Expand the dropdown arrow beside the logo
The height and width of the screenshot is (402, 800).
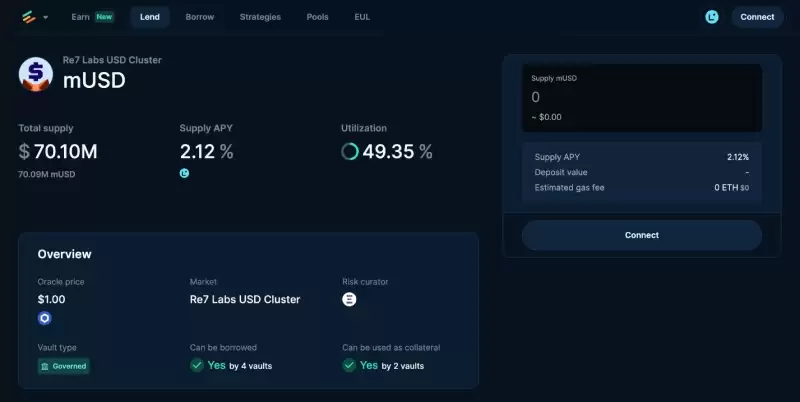click(45, 17)
